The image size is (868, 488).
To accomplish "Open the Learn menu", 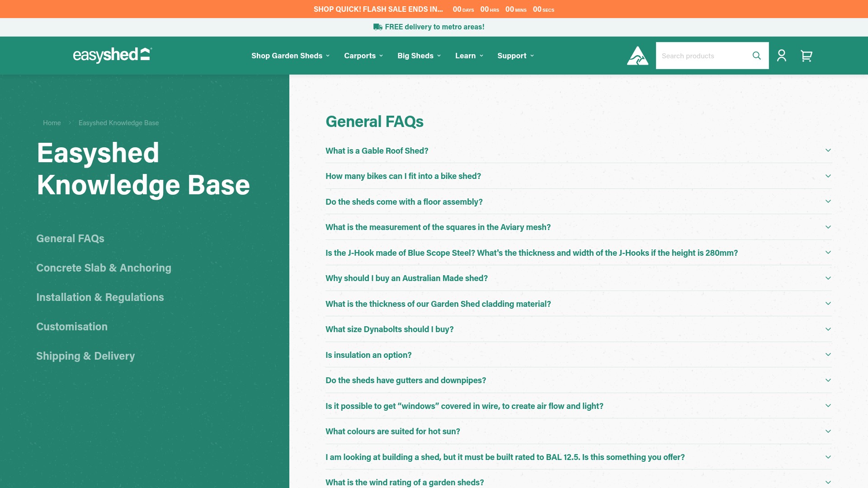I will 469,56.
